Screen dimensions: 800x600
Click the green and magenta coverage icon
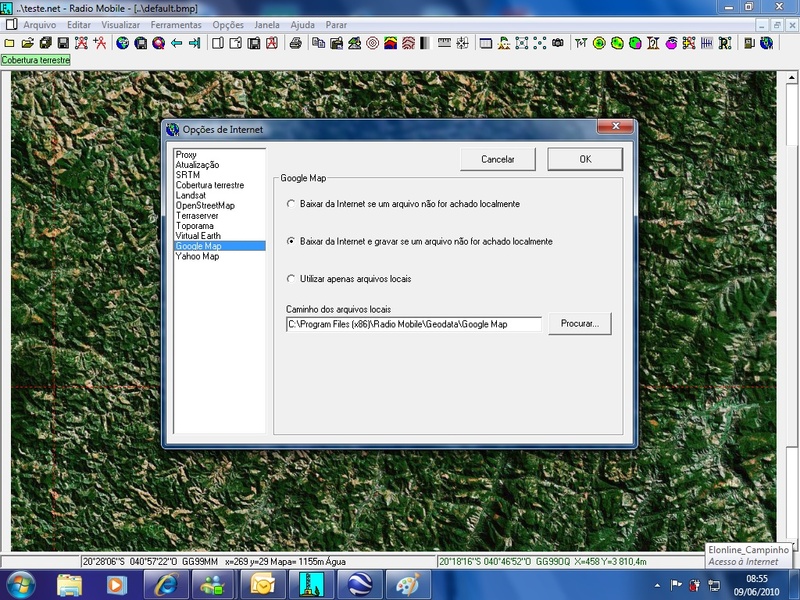(635, 43)
